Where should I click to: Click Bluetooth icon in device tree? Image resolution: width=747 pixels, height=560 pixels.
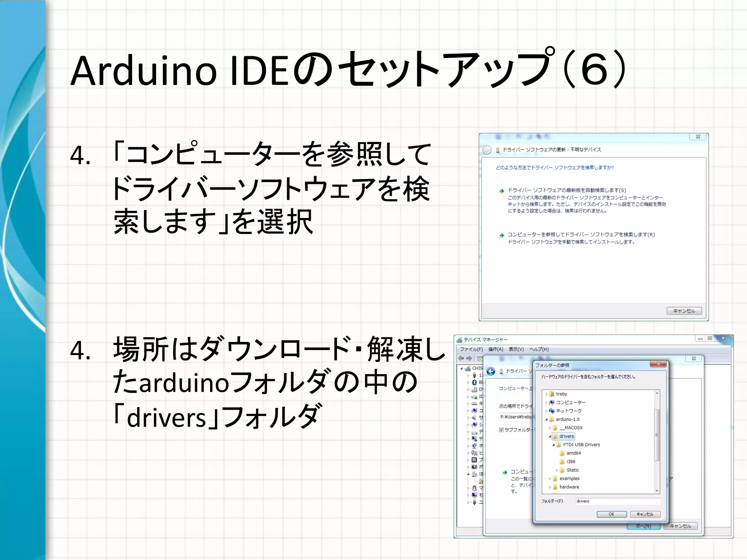475,382
